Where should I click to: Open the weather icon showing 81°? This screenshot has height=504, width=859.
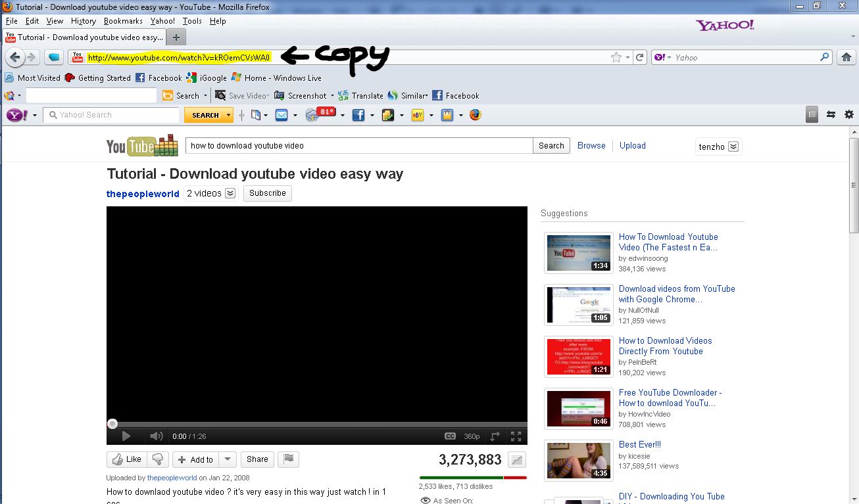click(320, 114)
